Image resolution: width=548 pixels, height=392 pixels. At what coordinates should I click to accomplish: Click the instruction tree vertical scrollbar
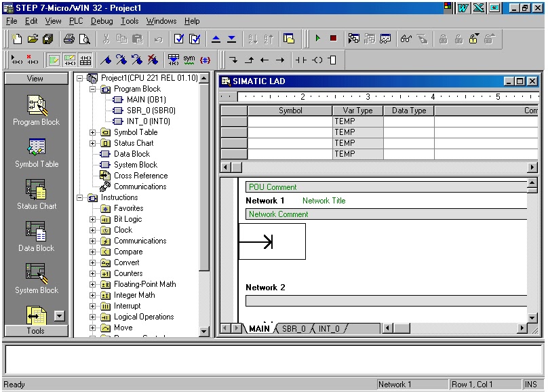tap(203, 176)
